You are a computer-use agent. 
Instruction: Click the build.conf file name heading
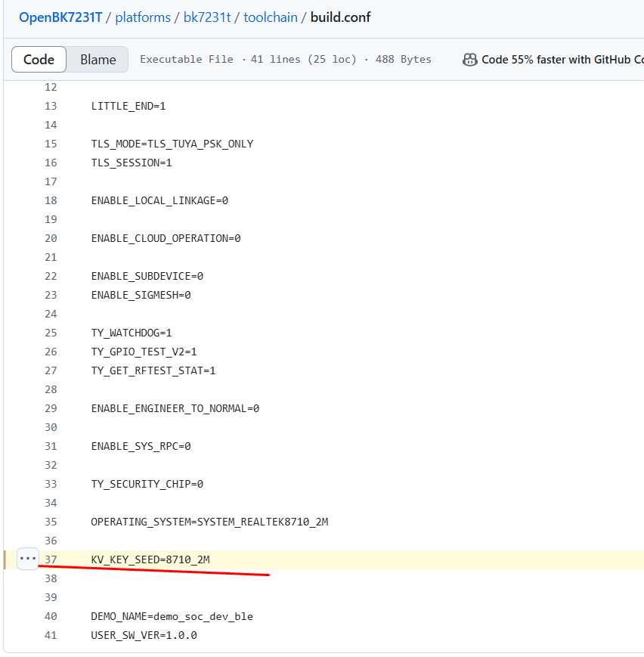coord(340,17)
